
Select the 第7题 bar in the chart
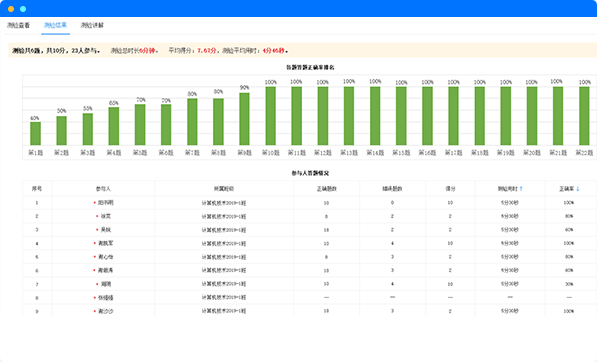click(x=192, y=122)
